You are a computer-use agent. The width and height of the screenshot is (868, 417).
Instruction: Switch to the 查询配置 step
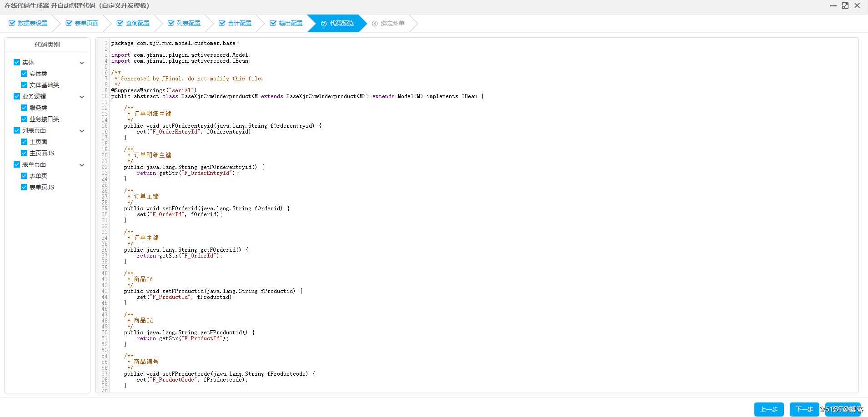tap(133, 23)
